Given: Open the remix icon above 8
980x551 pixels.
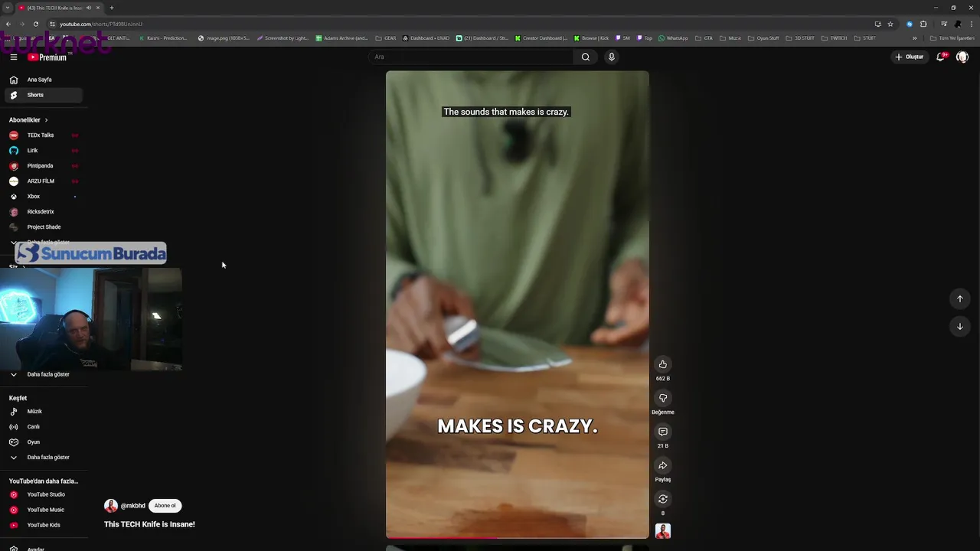Looking at the screenshot, I should click(663, 499).
